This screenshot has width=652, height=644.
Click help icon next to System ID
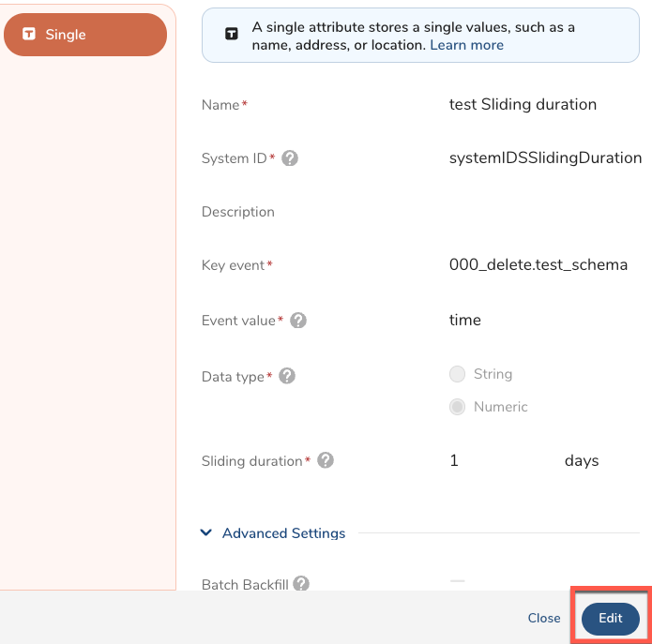click(290, 158)
